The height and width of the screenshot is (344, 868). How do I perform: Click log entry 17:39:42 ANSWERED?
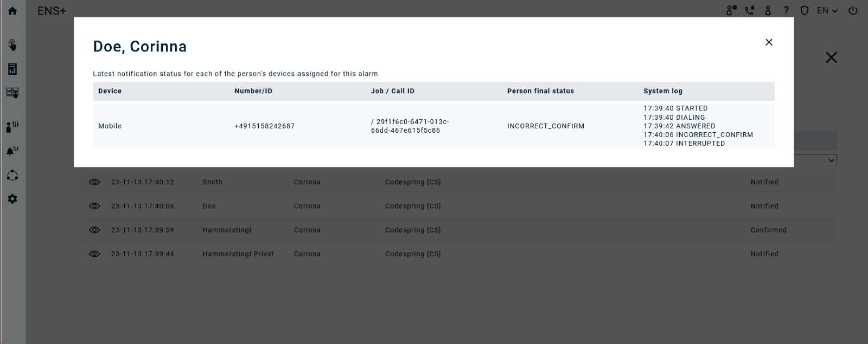[679, 126]
